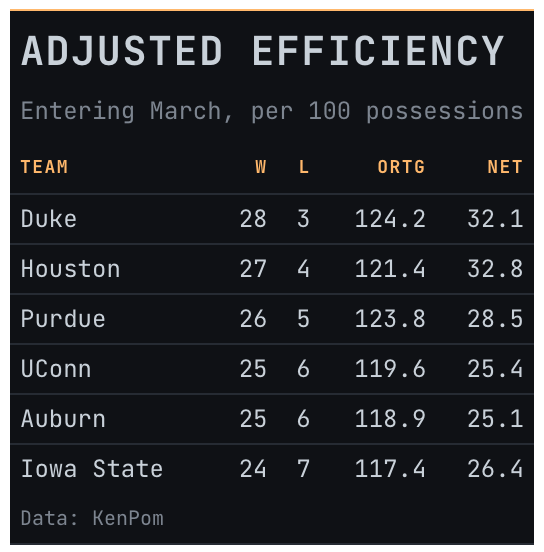Click the Data: KenPom source text
The height and width of the screenshot is (552, 544).
(92, 518)
